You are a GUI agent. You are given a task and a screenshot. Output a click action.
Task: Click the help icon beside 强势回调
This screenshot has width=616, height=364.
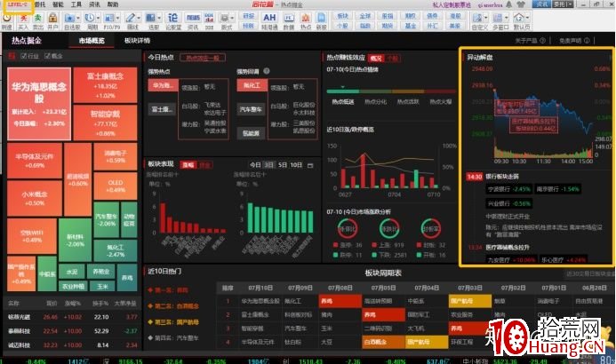267,71
